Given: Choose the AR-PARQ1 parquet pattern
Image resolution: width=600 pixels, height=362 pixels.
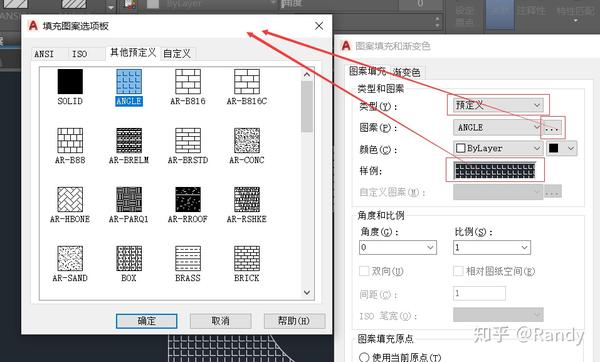Looking at the screenshot, I should (129, 199).
